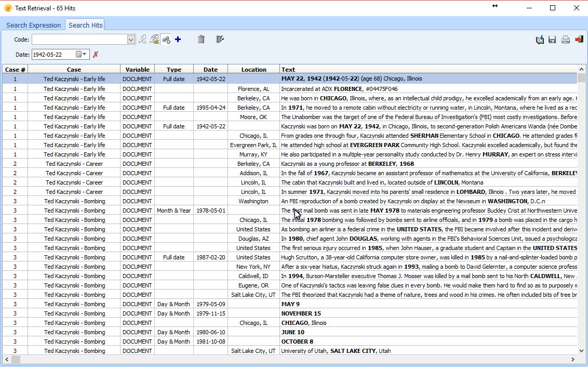Select the Search Hits tab

[86, 25]
